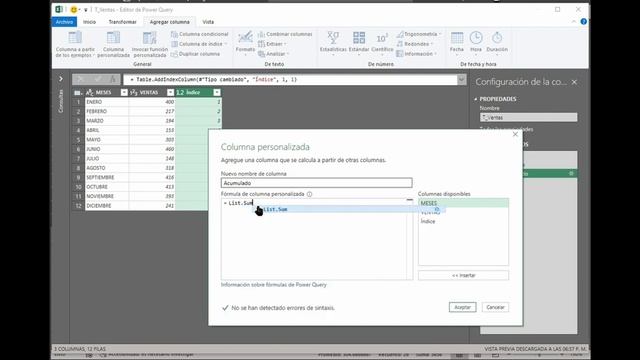Viewport: 640px width, 360px height.
Task: Select MESES in Columnas disponibles
Action: click(463, 203)
